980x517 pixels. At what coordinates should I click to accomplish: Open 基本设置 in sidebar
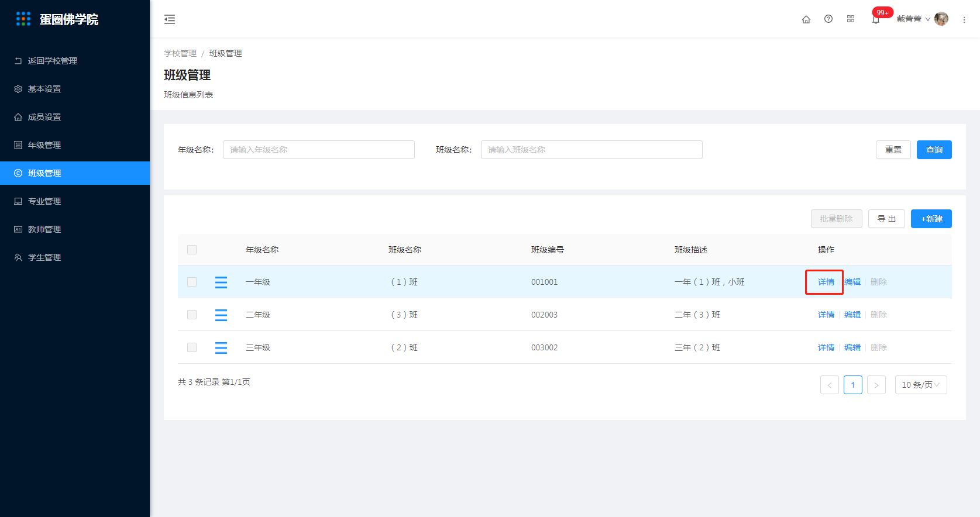click(x=75, y=89)
